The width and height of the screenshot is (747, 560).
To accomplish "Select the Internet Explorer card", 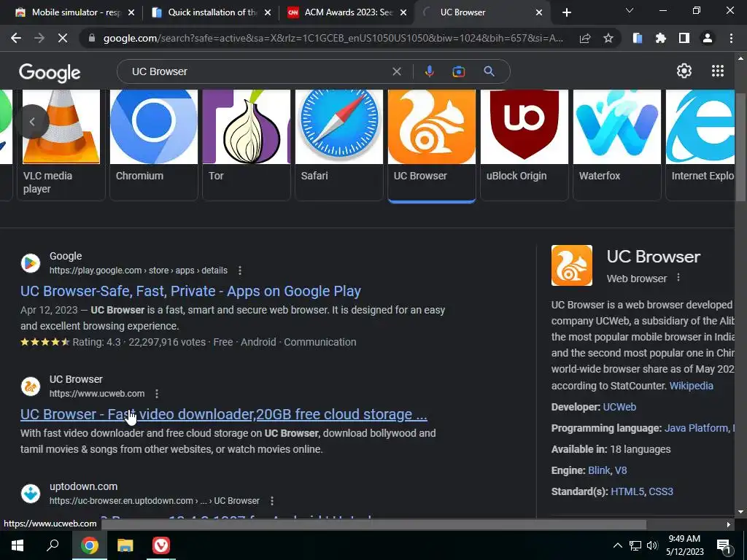I will pos(700,145).
